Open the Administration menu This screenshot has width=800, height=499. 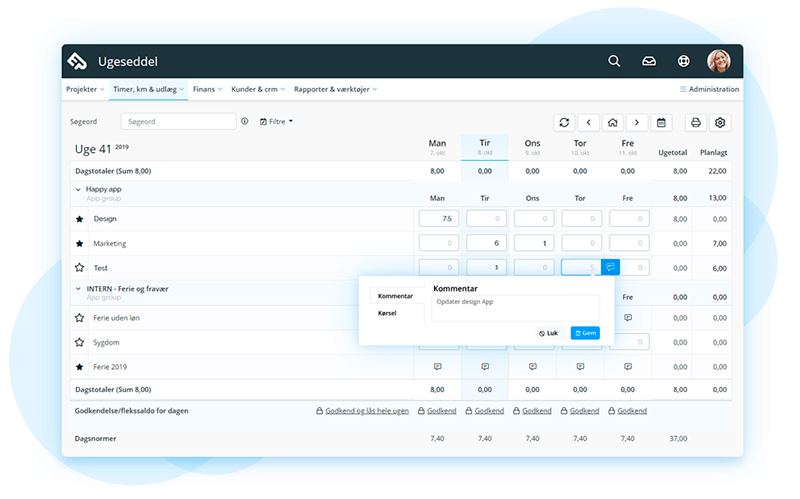(709, 89)
